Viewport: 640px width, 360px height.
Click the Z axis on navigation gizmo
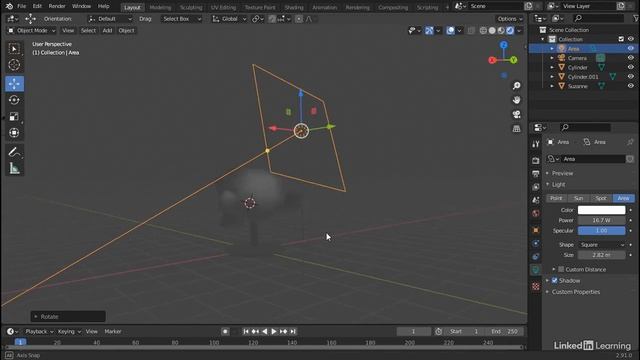tap(504, 44)
